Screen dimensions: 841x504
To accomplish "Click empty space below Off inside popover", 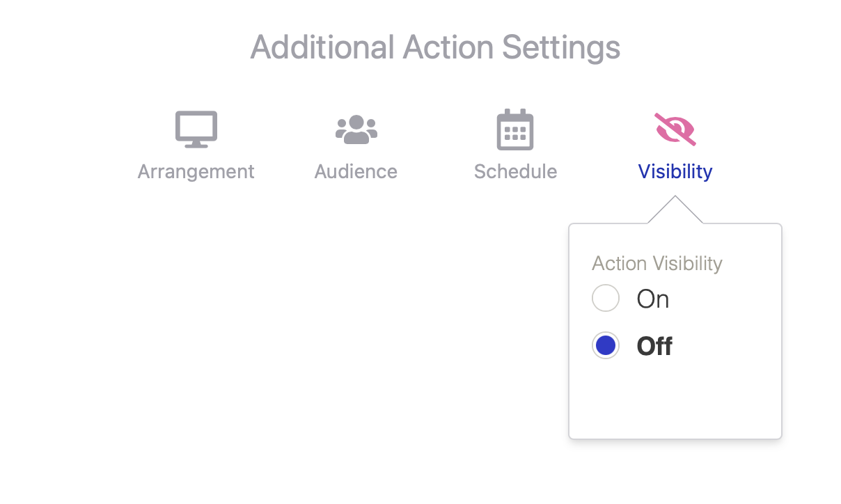I will (x=674, y=400).
